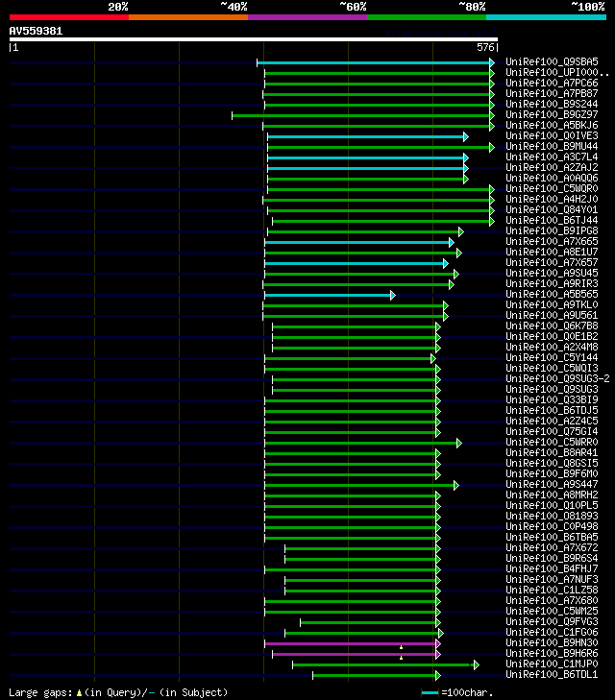Click the white query sequence ruler bar
Screen dimensions: 615x700
point(254,39)
